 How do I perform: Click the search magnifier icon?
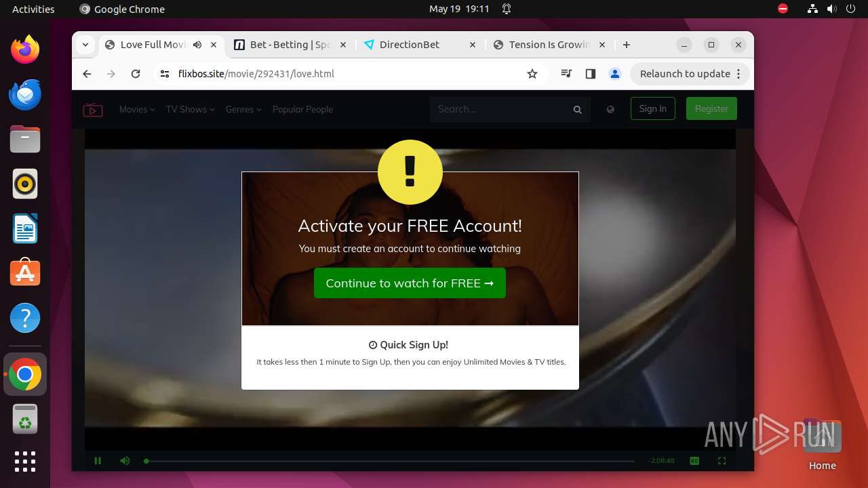[x=577, y=109]
